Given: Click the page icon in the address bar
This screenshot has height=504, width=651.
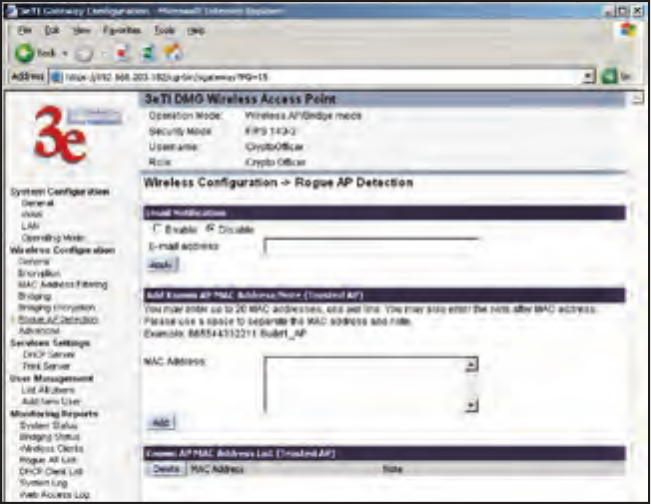Looking at the screenshot, I should pyautogui.click(x=56, y=77).
